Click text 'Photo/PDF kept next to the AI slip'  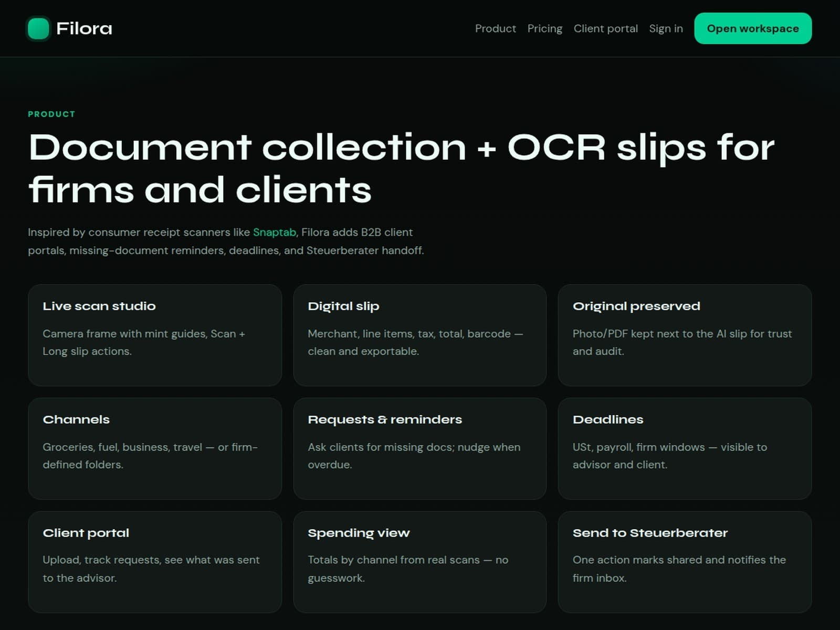(659, 334)
